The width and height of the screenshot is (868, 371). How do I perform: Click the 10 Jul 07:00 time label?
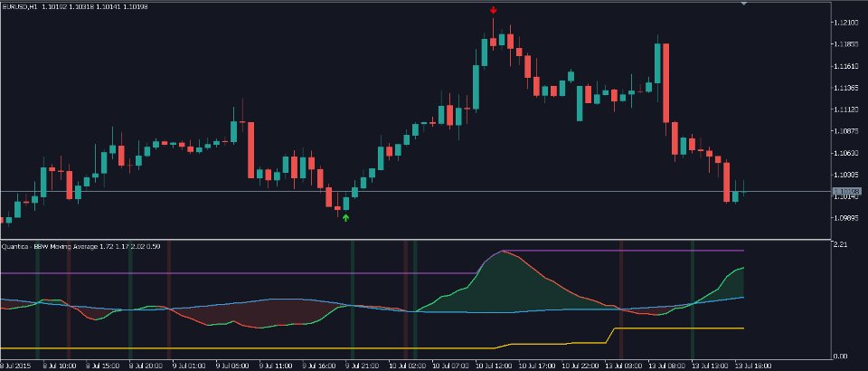(449, 366)
